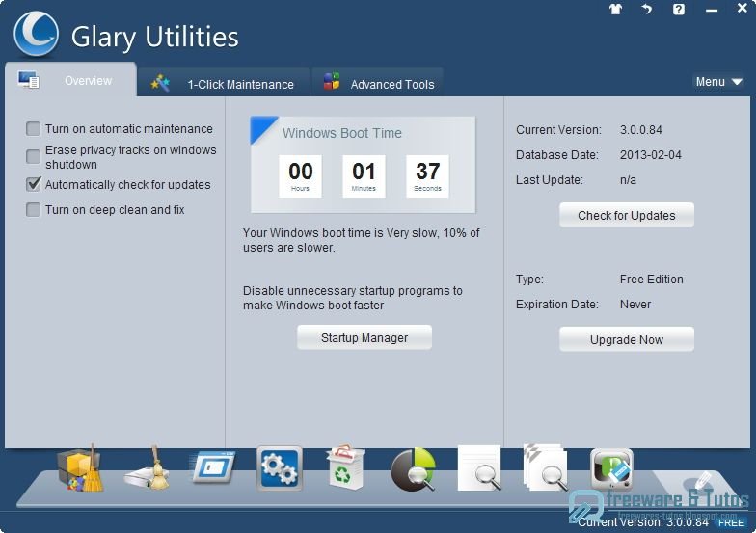Uncheck Automatically check for updates

click(x=33, y=184)
